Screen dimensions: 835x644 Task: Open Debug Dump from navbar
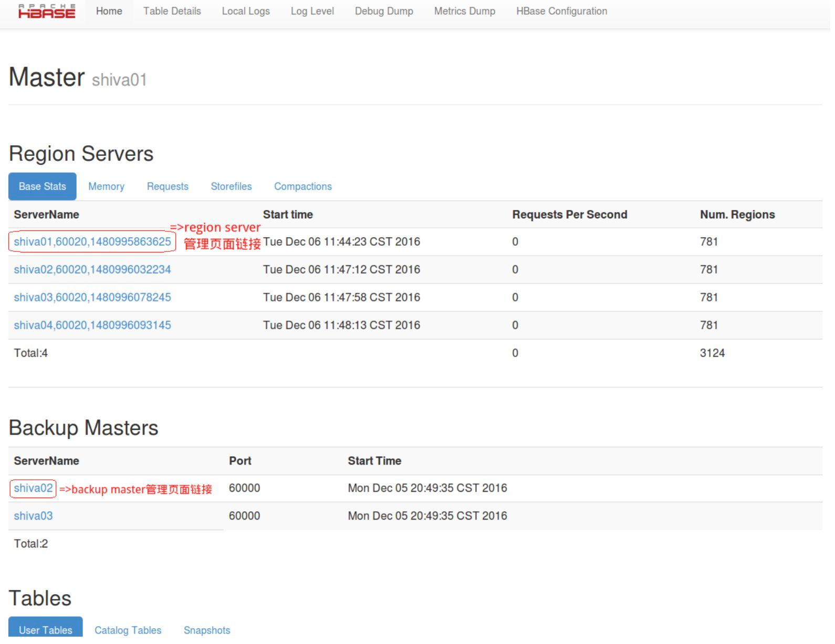[384, 11]
